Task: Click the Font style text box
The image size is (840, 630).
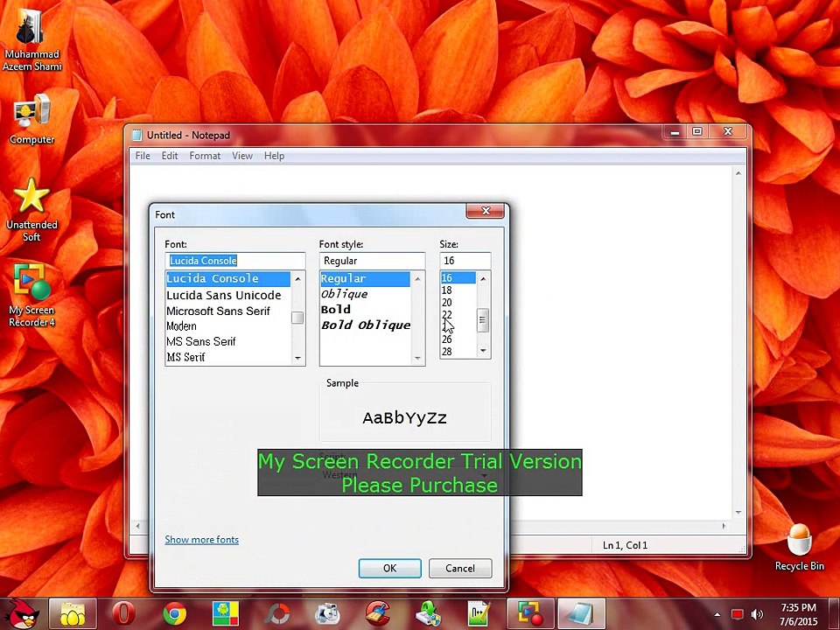Action: [373, 261]
